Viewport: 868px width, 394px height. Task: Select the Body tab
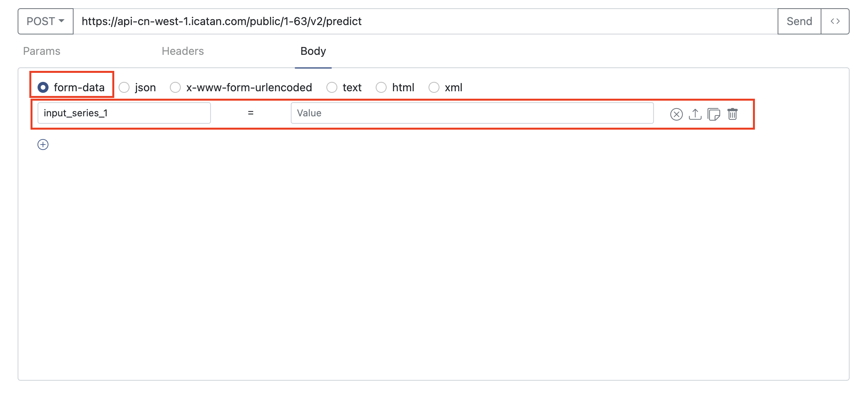pos(313,51)
